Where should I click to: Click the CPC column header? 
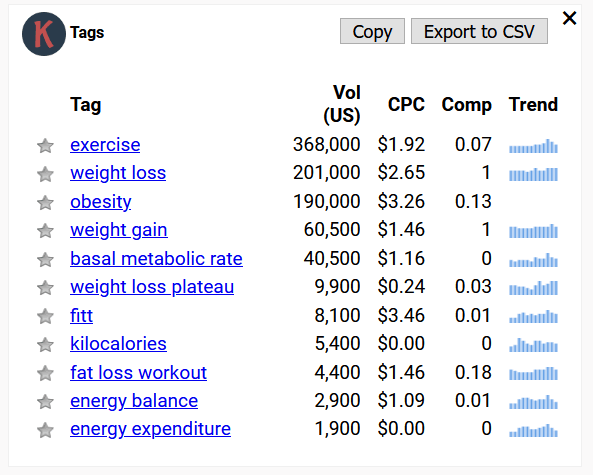[x=406, y=104]
